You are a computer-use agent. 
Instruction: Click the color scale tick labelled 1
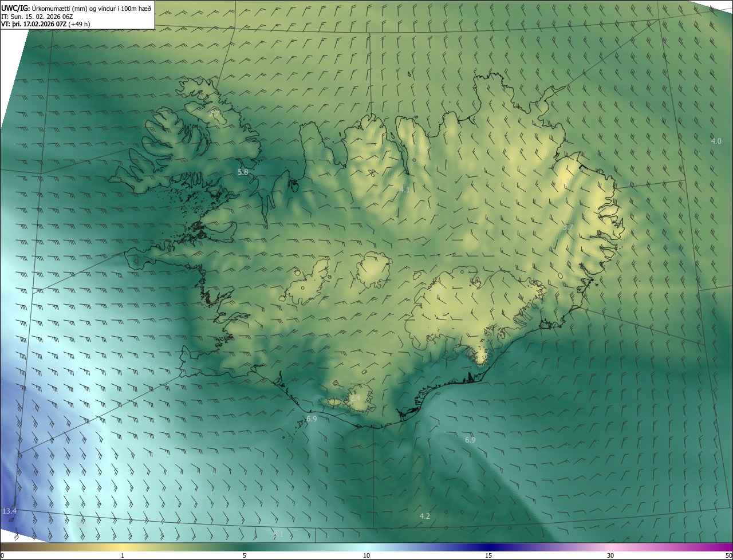[123, 555]
